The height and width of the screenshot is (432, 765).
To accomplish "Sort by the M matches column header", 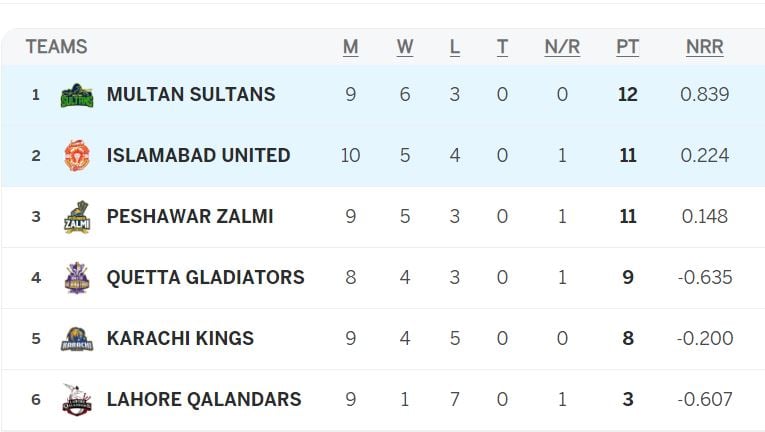I will pyautogui.click(x=350, y=47).
